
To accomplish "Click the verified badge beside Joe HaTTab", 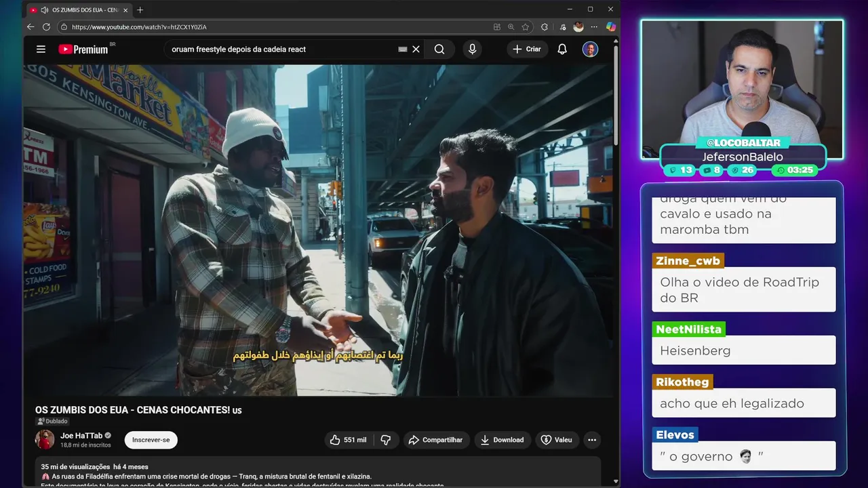I will tap(108, 436).
